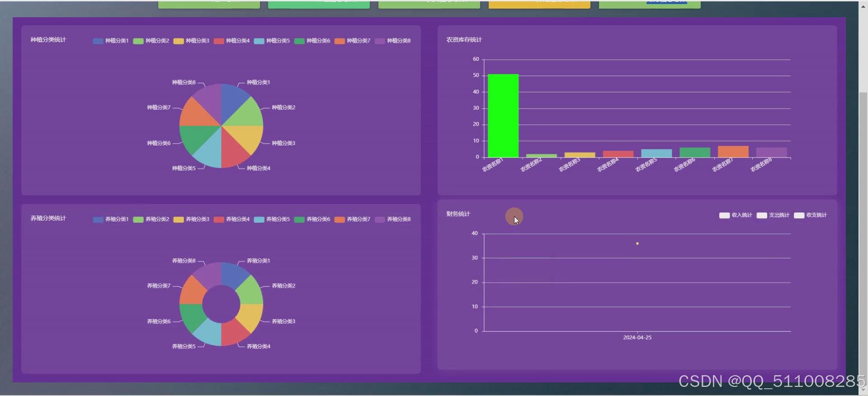
Task: Toggle 支出统计 series in finance legend
Action: click(x=773, y=215)
